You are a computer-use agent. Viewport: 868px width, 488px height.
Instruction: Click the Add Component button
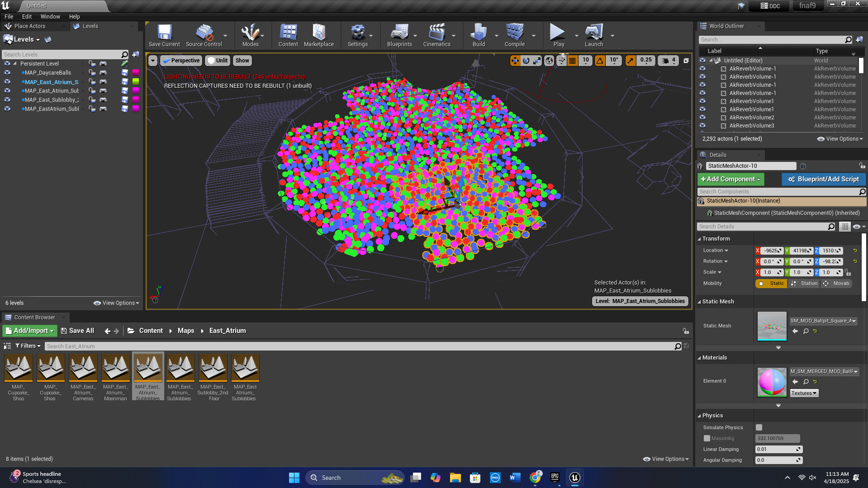click(730, 179)
